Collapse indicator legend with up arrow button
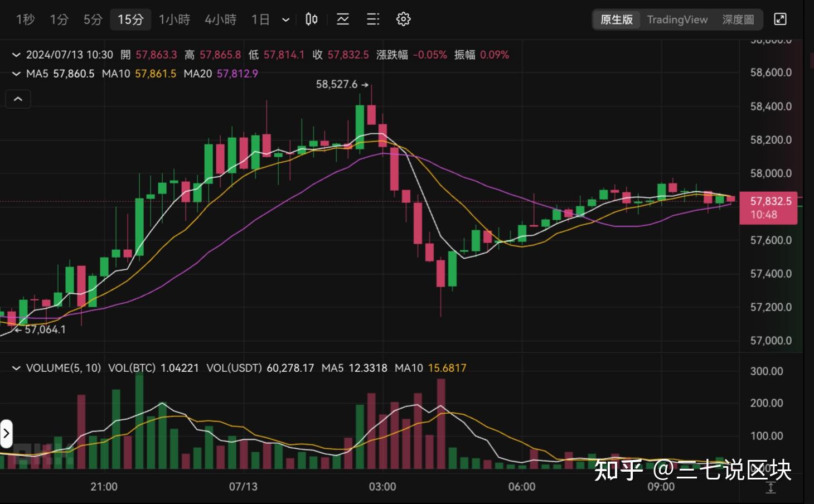The image size is (814, 504). [x=18, y=99]
